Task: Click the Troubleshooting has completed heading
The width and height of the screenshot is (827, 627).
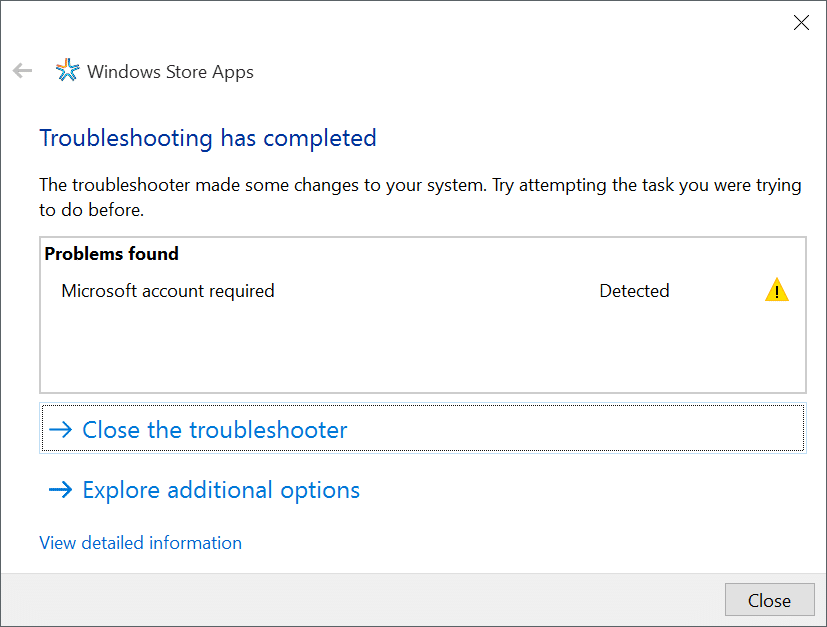Action: [208, 139]
